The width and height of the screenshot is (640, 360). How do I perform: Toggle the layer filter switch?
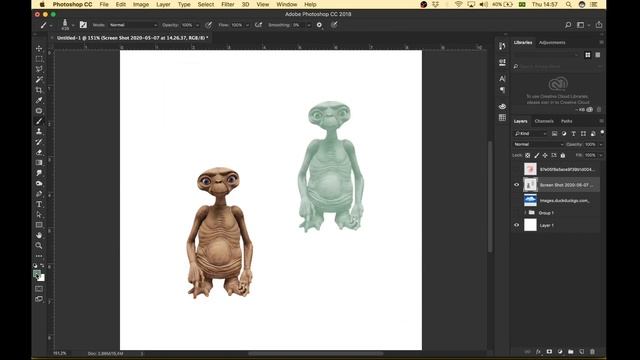(x=602, y=133)
